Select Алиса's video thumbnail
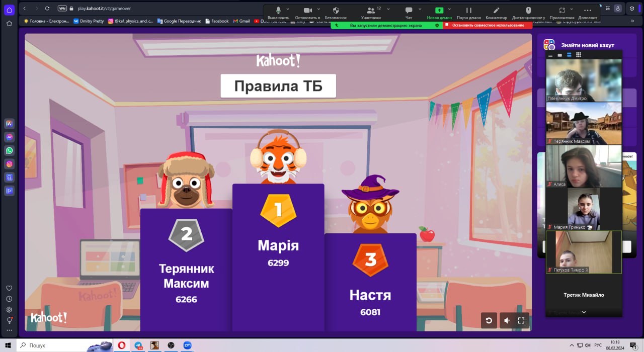The height and width of the screenshot is (352, 644). click(584, 166)
